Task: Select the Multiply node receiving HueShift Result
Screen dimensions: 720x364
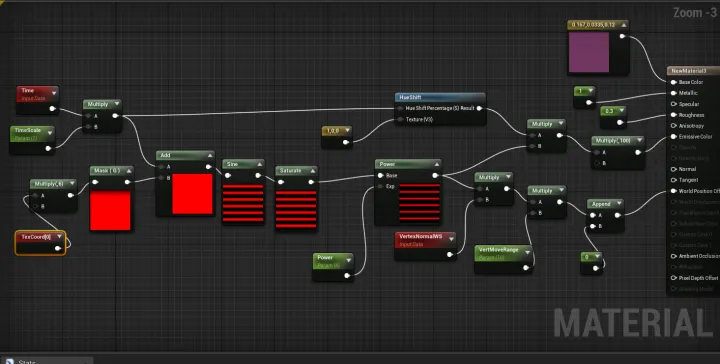Action: [x=546, y=135]
